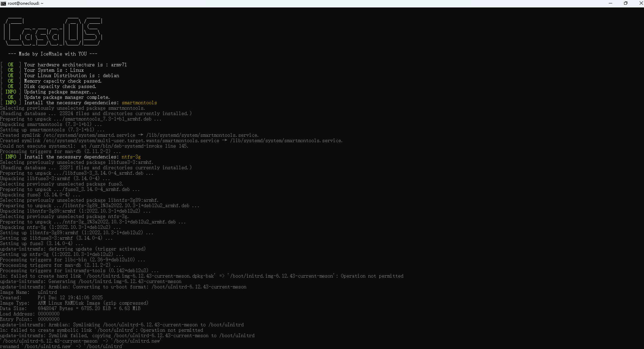
Task: Click the yellow 'ntfs-3g' dependency name
Action: (x=131, y=157)
